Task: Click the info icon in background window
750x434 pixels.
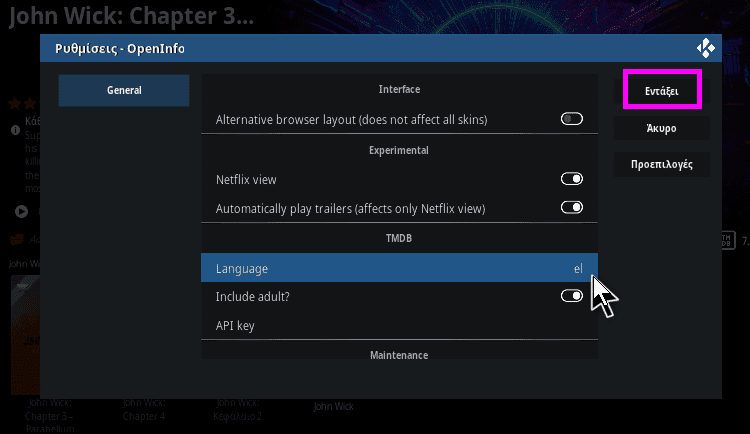Action: tap(15, 130)
